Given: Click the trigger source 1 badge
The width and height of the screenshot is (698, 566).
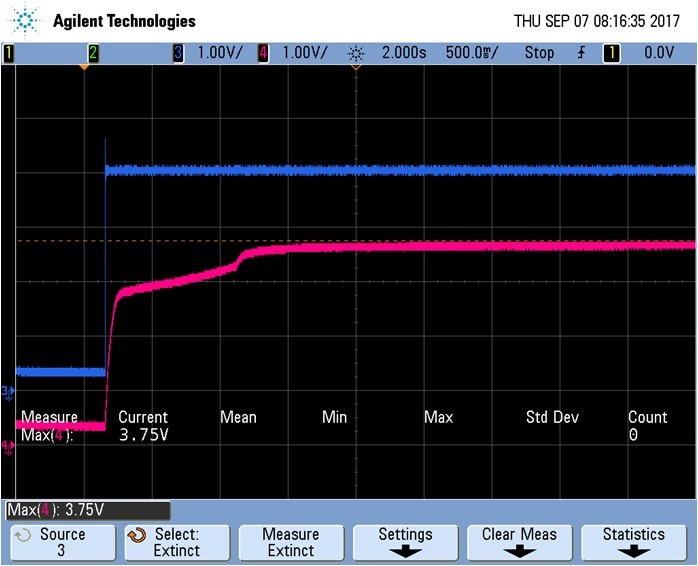Looking at the screenshot, I should (x=612, y=53).
